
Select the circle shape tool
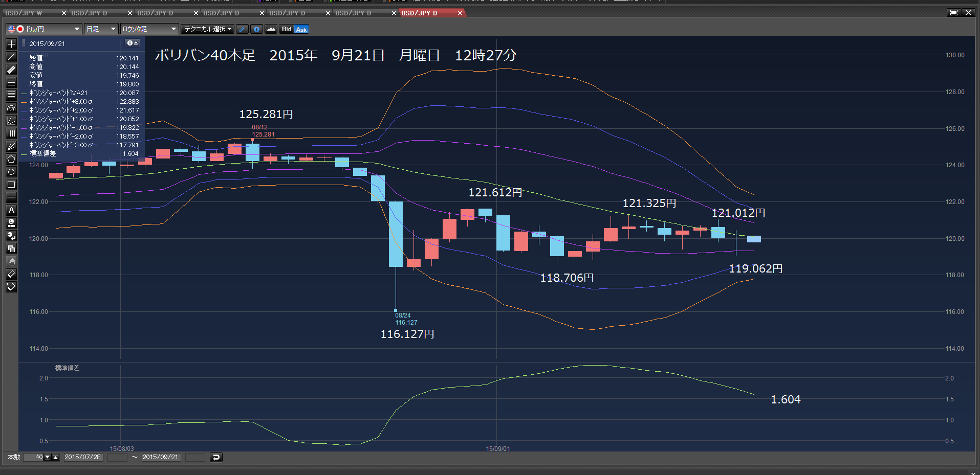[x=11, y=172]
